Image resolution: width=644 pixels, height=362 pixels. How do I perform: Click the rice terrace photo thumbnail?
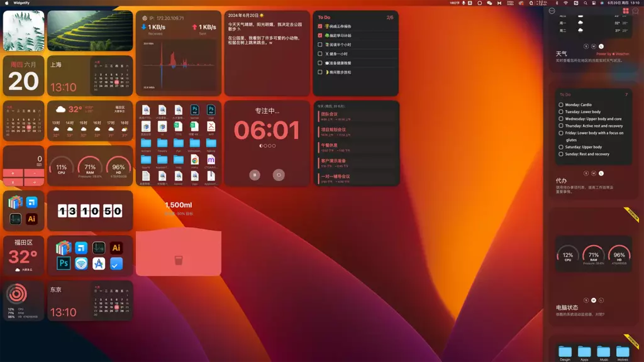coord(90,31)
